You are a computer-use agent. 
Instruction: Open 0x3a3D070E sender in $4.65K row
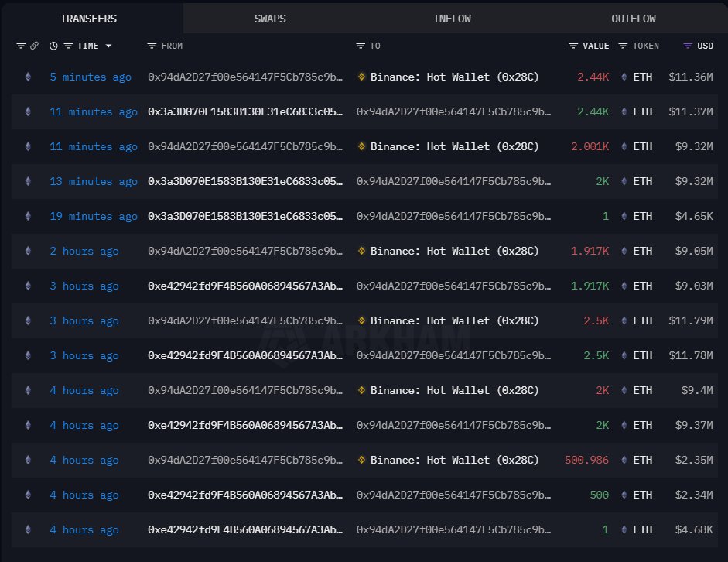click(245, 216)
